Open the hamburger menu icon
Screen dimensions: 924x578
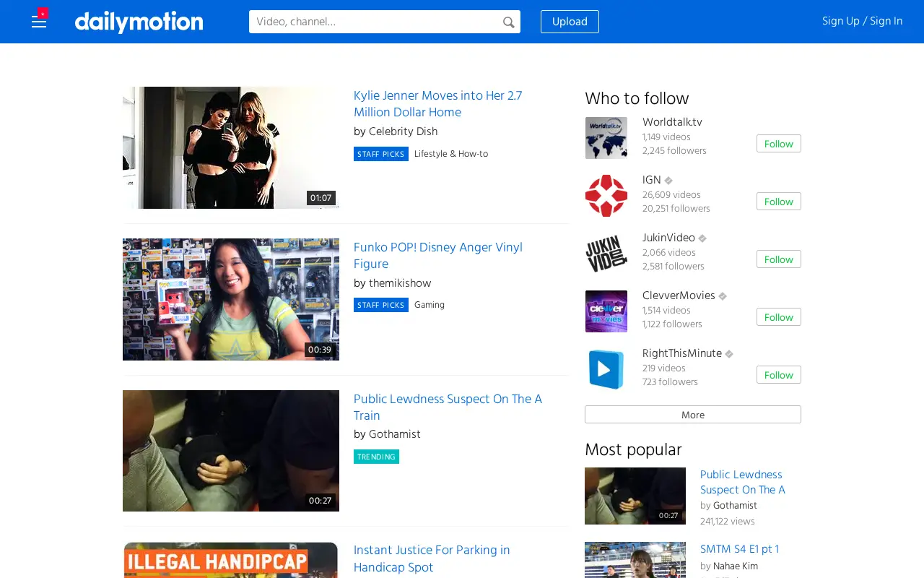point(39,22)
